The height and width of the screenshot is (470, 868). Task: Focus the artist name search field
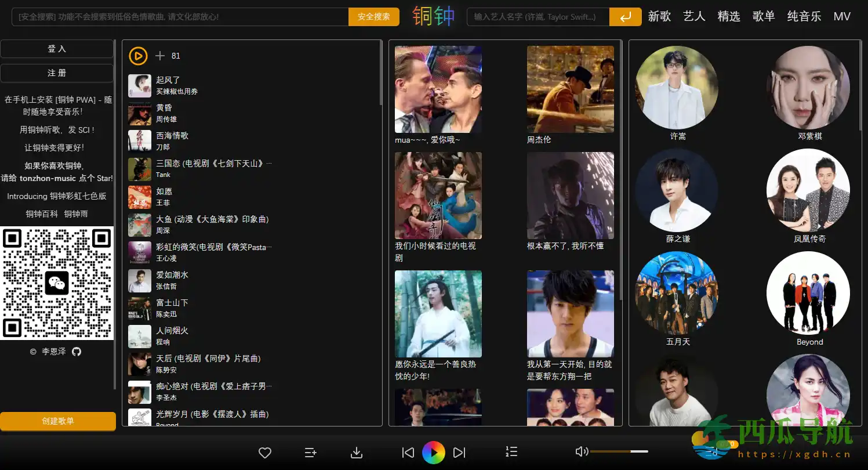[537, 17]
